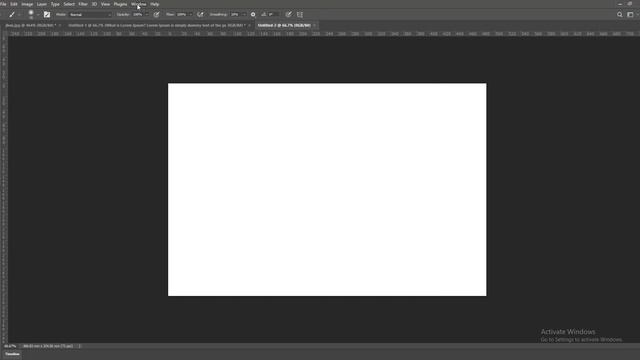Open symmetry paint options icon

[x=300, y=14]
